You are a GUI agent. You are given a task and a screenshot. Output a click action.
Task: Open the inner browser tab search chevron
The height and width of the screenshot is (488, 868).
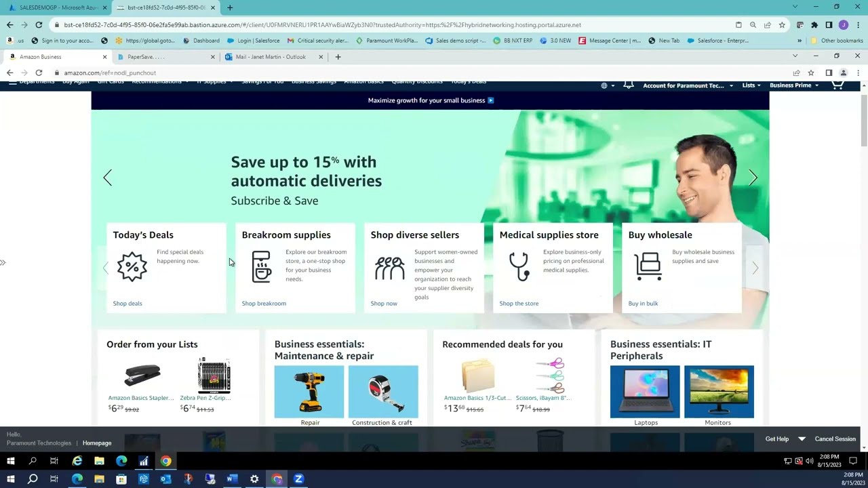[795, 56]
